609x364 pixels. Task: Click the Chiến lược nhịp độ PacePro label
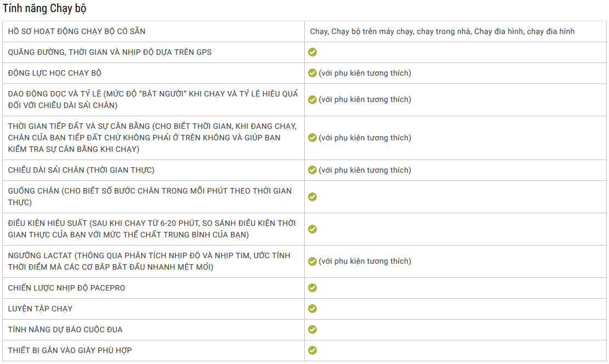(66, 288)
